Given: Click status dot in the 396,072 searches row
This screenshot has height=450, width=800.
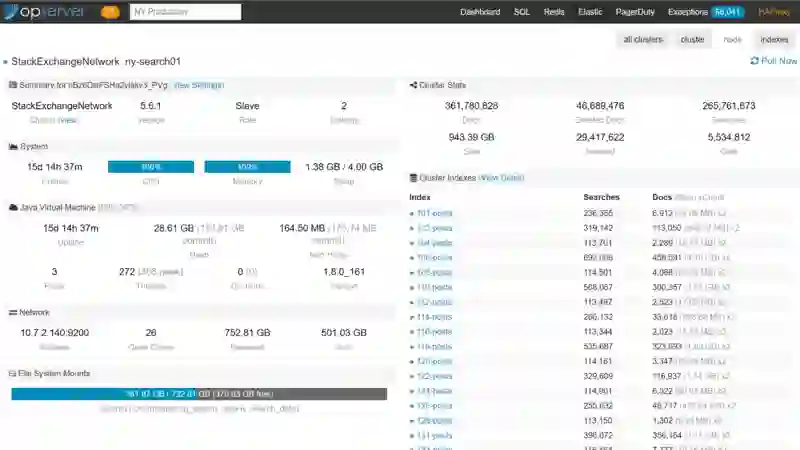Looking at the screenshot, I should click(x=412, y=436).
